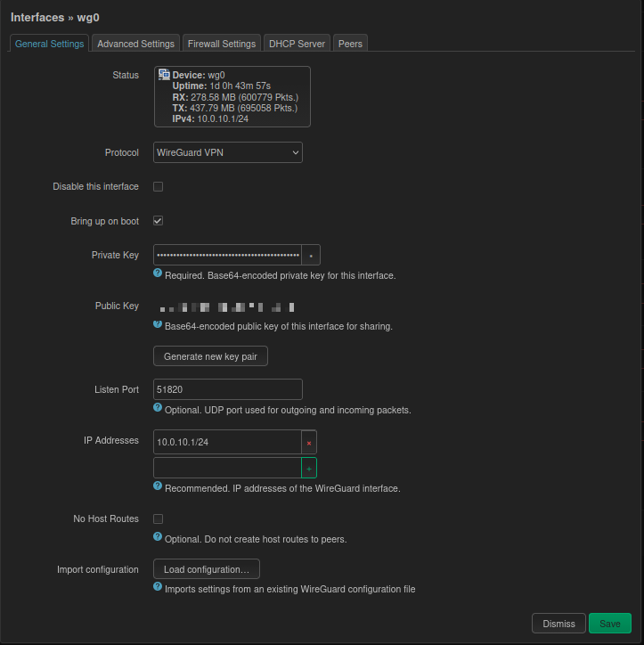
Task: Click the wg0 device icon in Status
Action: point(165,75)
